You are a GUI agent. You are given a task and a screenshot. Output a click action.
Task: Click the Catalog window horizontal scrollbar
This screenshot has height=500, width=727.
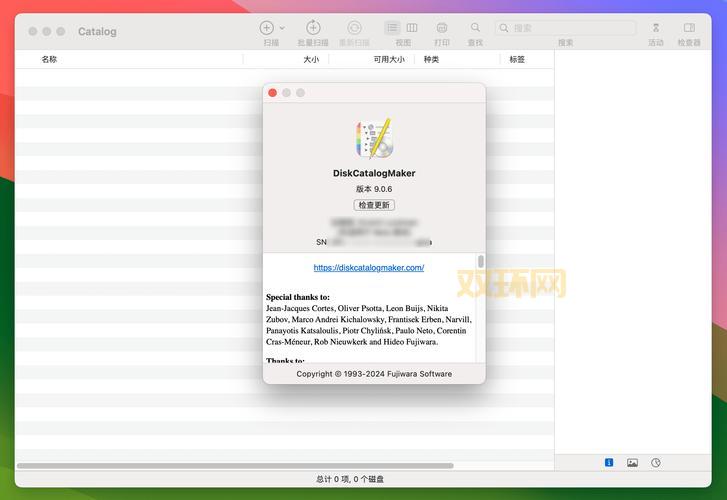(235, 466)
